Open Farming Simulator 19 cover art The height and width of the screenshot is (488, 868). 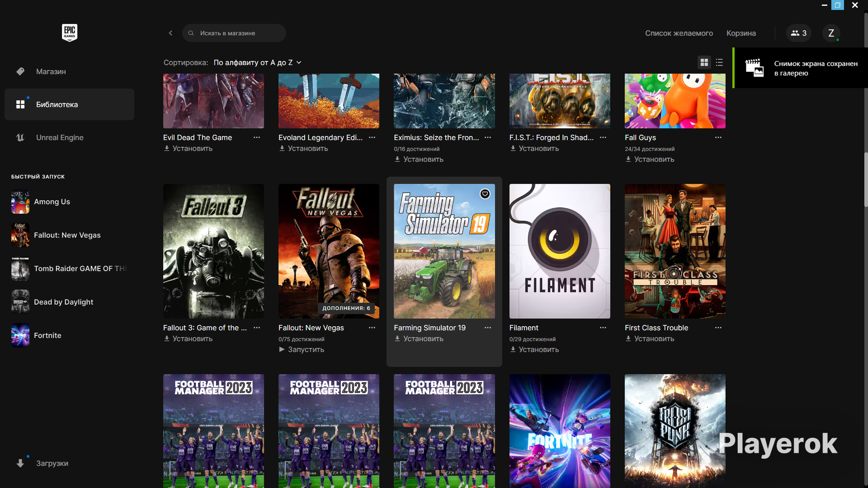pos(444,251)
